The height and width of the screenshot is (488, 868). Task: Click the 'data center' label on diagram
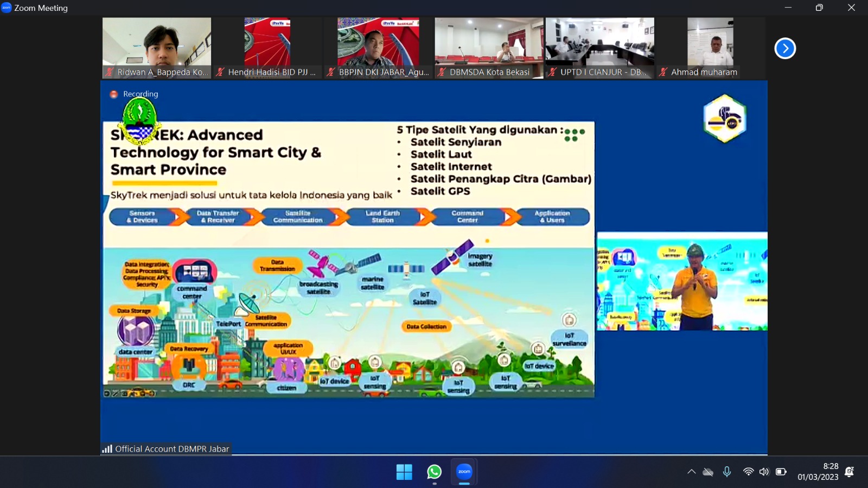pos(136,352)
